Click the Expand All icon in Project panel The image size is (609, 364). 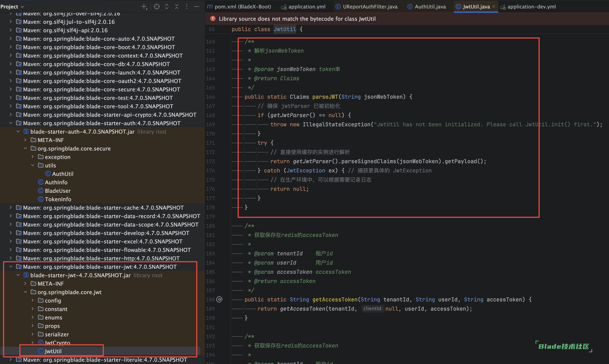click(x=167, y=7)
